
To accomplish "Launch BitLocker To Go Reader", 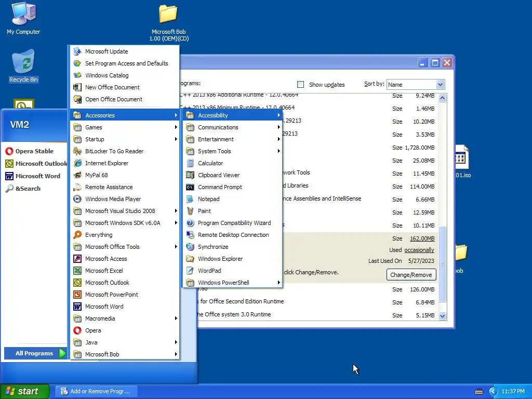I will [125, 151].
